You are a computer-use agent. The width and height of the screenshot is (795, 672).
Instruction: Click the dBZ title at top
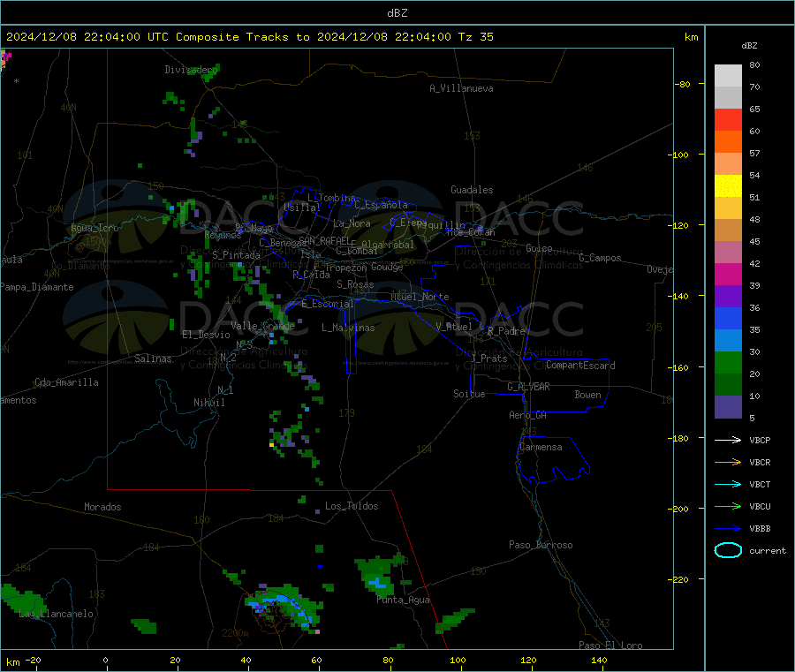coord(397,13)
